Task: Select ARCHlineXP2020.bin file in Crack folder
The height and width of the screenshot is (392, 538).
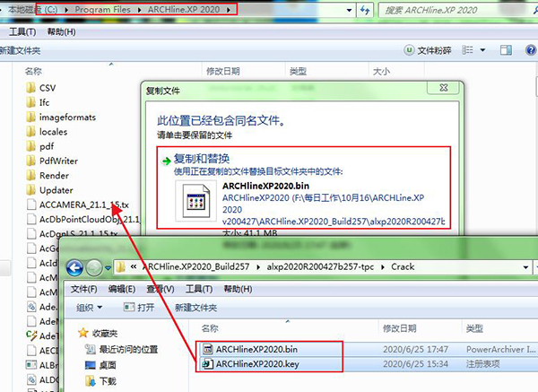Action: tap(250, 349)
